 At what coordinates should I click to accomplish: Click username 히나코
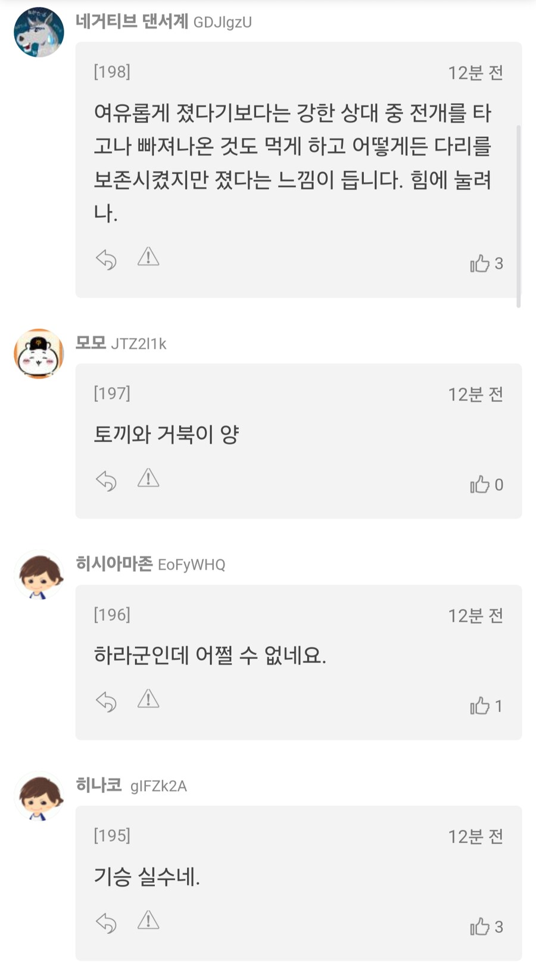point(99,785)
